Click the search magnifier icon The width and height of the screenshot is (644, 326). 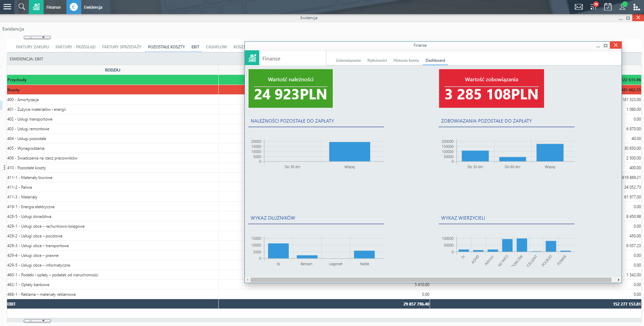tap(22, 7)
